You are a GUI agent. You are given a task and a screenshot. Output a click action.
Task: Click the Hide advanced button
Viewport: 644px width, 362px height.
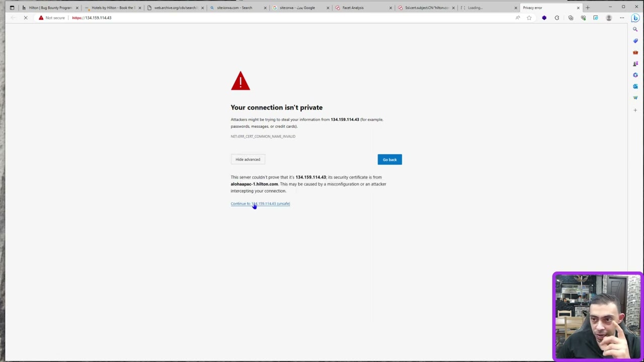248,159
